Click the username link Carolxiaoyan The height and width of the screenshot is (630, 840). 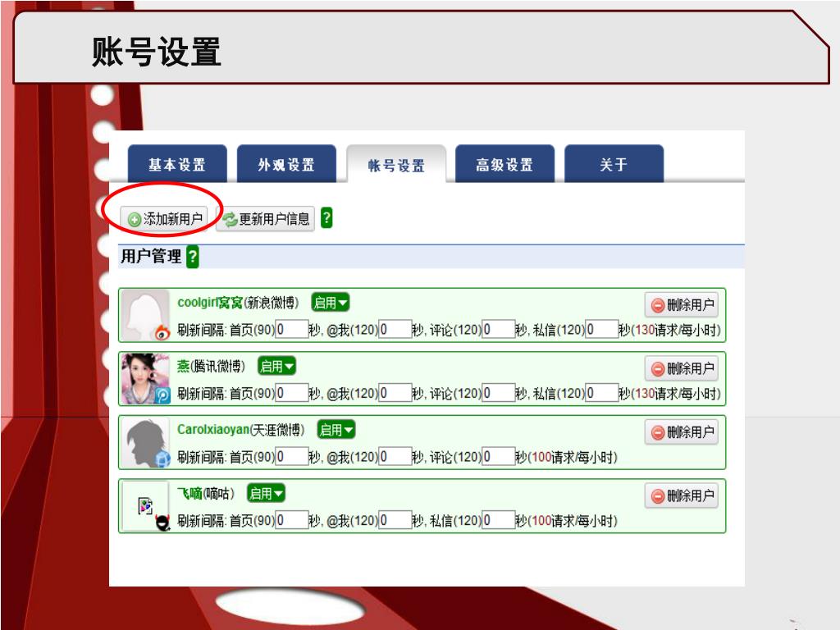click(213, 430)
